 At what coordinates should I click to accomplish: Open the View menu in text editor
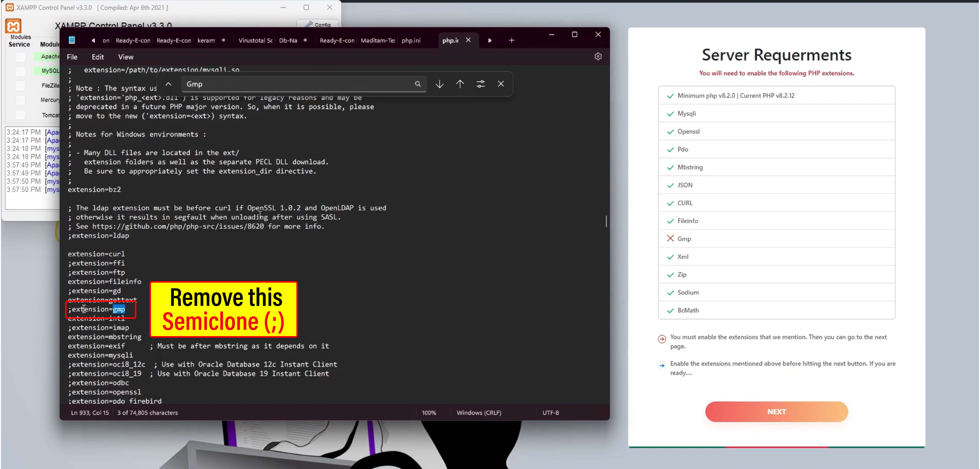(126, 57)
